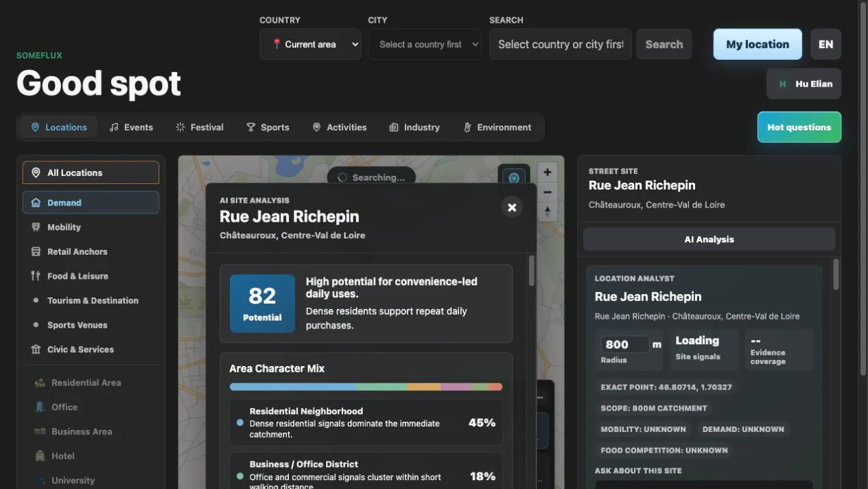Click the map pin locate icon
This screenshot has height=489, width=868.
[x=513, y=178]
